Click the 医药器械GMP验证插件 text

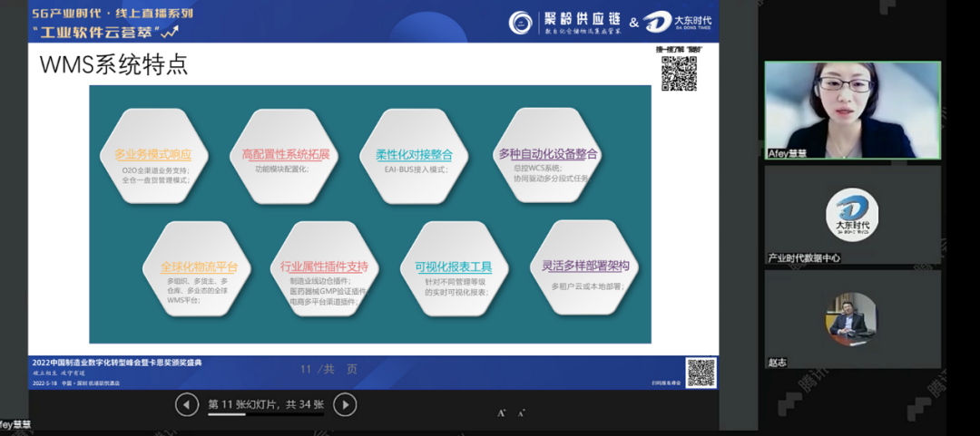[328, 292]
